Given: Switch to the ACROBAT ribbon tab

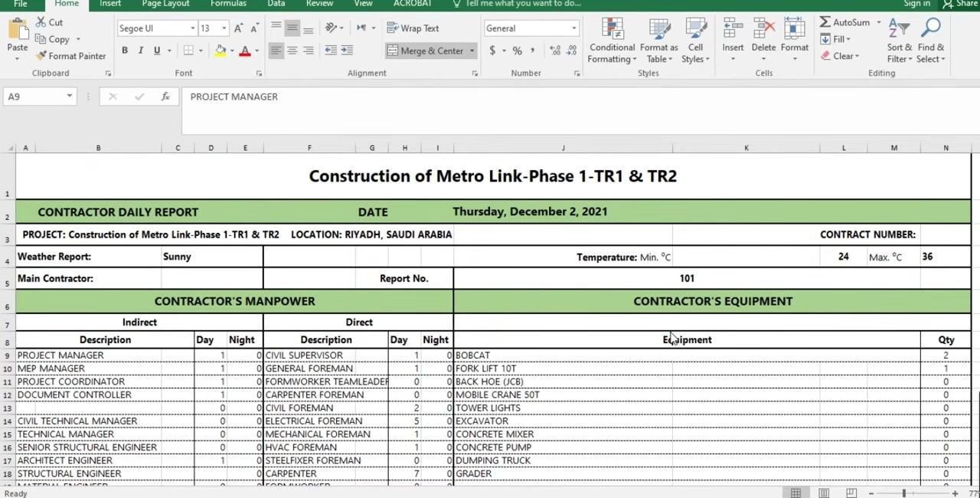Looking at the screenshot, I should click(413, 4).
